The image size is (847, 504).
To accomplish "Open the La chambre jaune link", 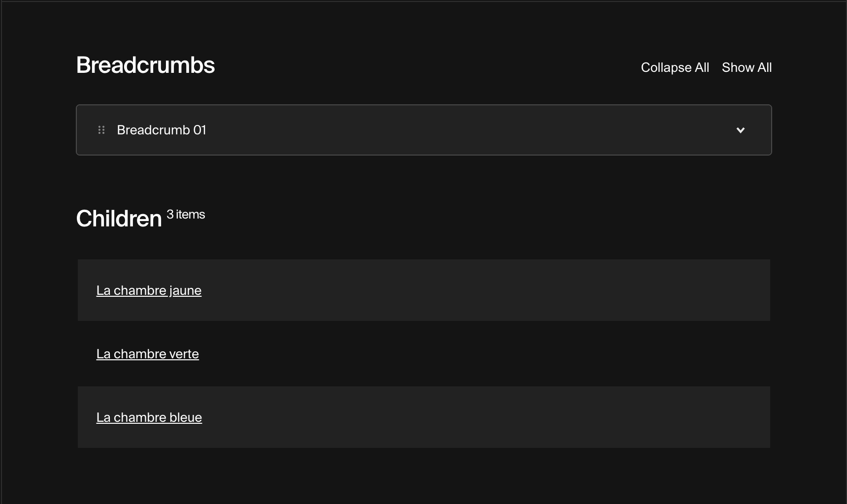I will [x=149, y=290].
